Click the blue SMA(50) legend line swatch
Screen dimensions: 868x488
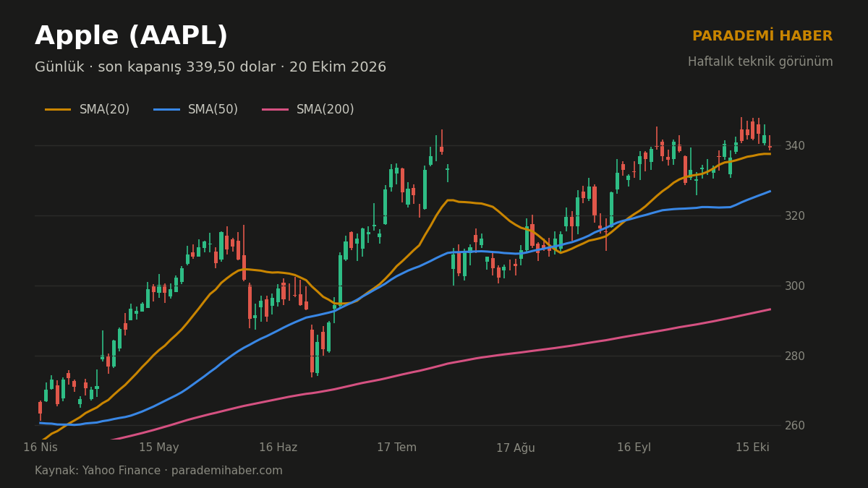(166, 110)
